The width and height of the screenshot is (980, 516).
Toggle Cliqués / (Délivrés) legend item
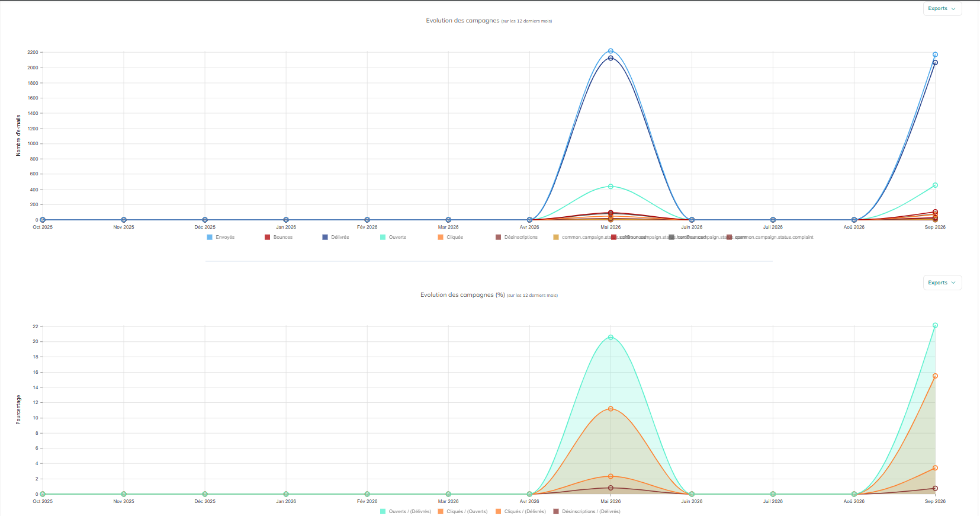[x=520, y=511]
